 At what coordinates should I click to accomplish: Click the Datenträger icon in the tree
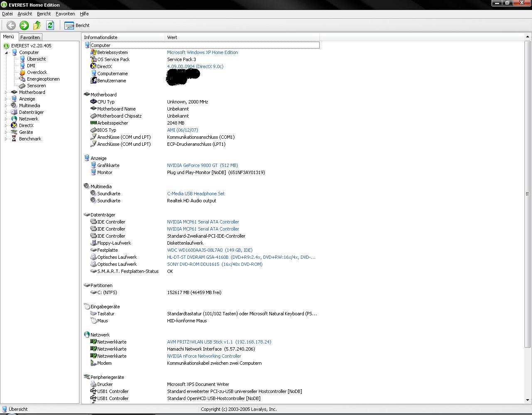pos(14,112)
